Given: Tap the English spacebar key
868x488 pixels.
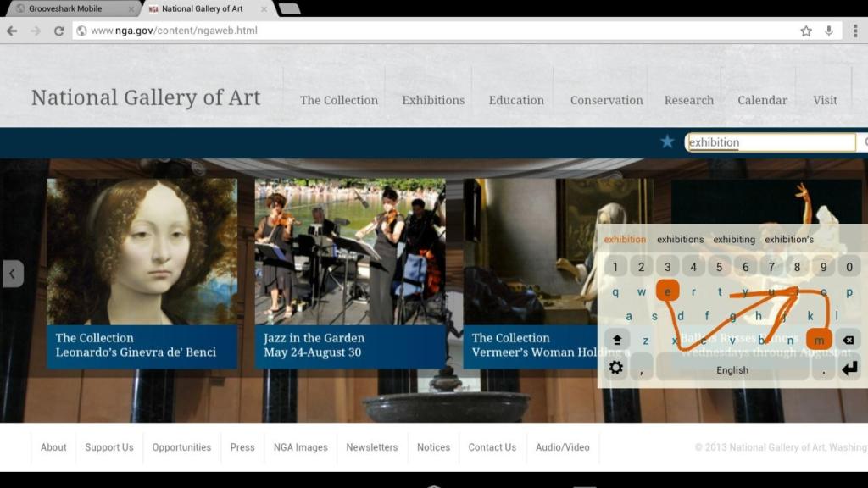Looking at the screenshot, I should pyautogui.click(x=732, y=369).
